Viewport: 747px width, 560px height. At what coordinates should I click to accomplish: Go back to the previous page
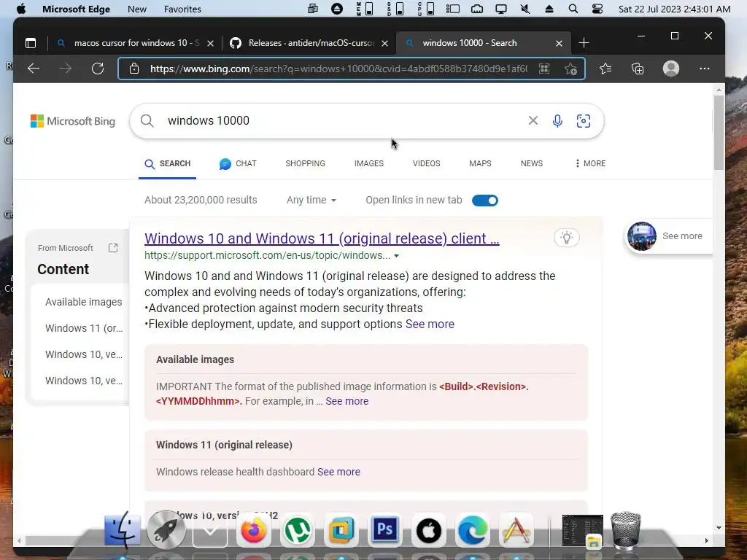point(34,69)
